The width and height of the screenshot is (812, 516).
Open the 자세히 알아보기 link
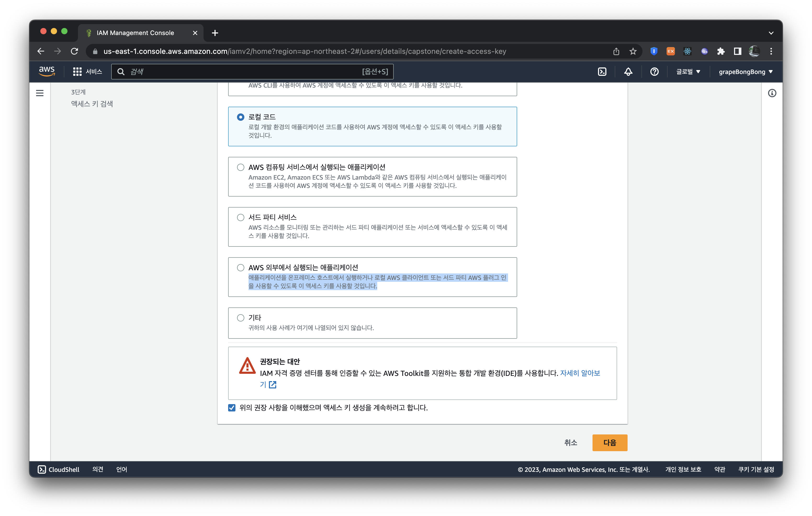point(580,373)
